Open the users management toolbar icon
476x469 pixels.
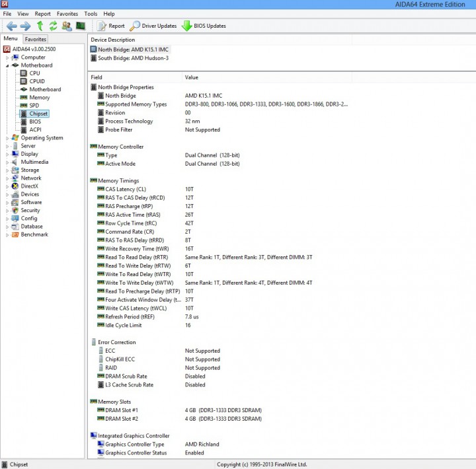pyautogui.click(x=67, y=26)
